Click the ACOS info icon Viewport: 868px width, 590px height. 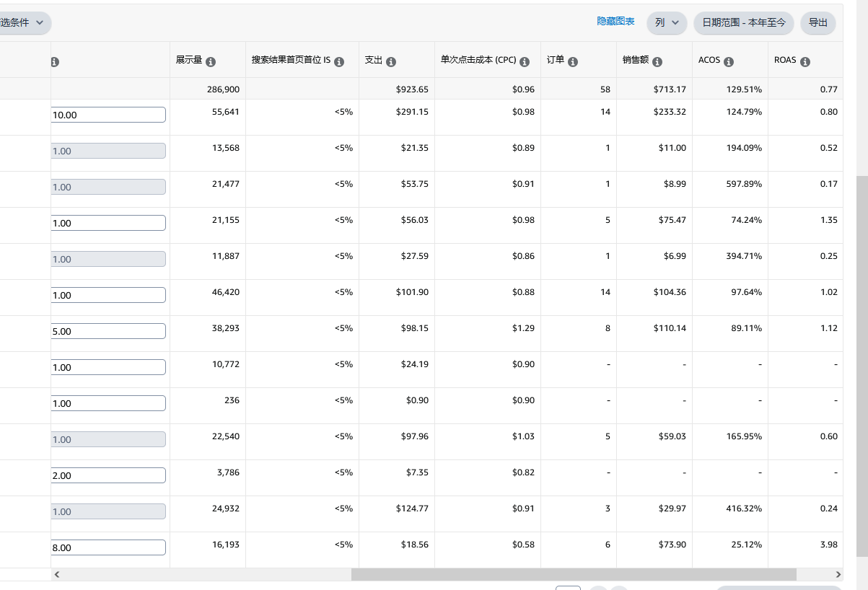point(729,62)
